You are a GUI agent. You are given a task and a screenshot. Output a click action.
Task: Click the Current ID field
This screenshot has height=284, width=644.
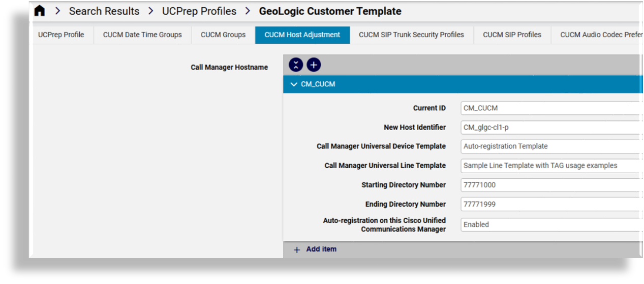click(549, 108)
